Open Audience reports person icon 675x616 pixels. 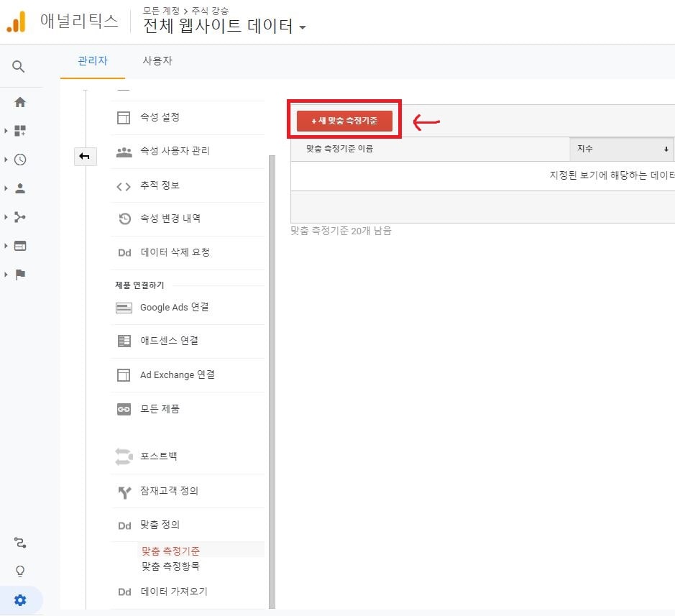(x=20, y=188)
